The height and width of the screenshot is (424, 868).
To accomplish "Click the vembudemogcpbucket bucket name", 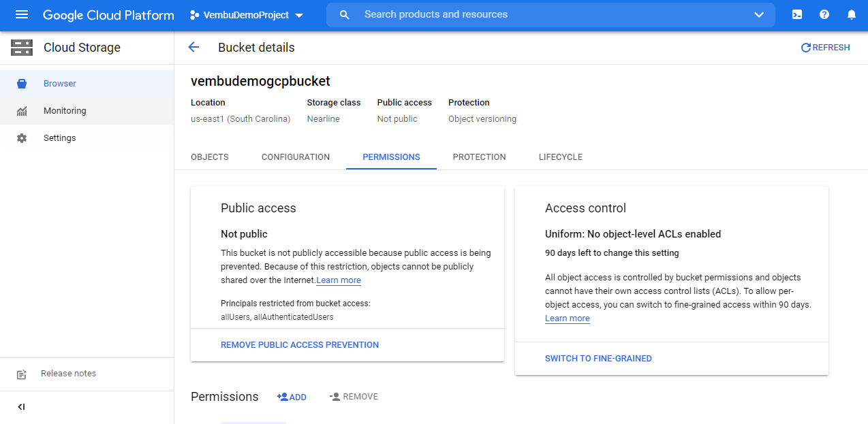I will [260, 81].
